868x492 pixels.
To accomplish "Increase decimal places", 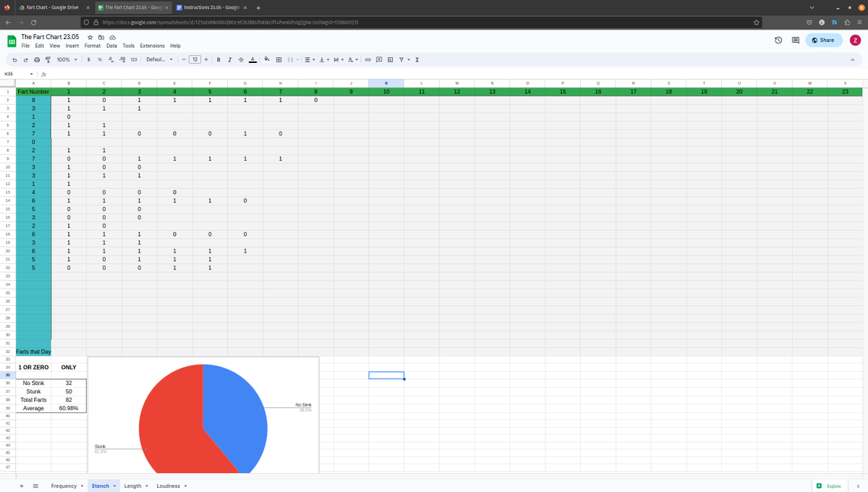I will (122, 59).
